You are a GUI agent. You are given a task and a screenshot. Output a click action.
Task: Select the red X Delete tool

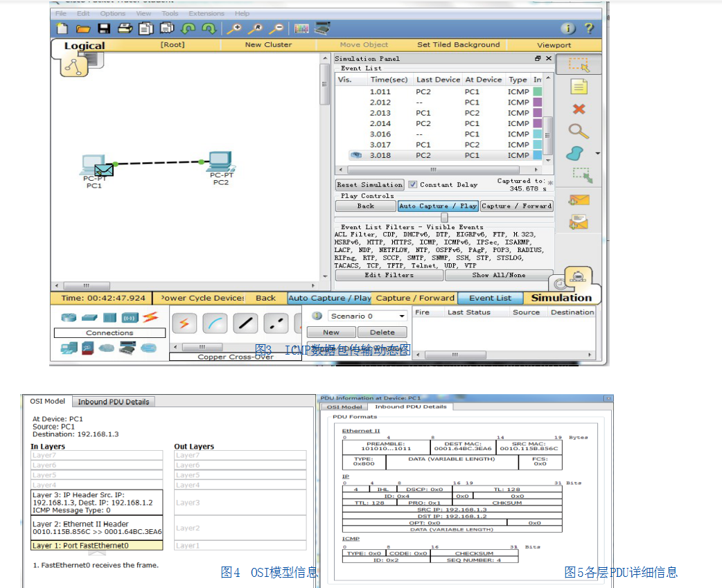coord(579,109)
